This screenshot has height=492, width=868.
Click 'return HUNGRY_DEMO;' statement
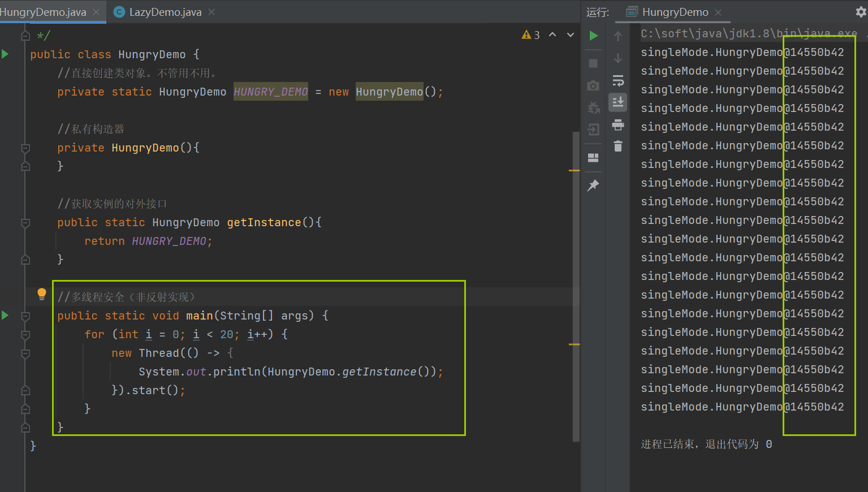point(149,241)
